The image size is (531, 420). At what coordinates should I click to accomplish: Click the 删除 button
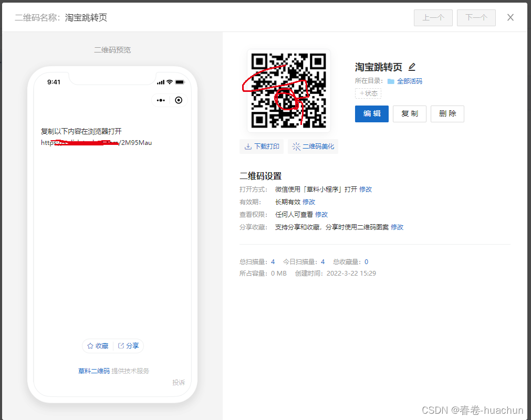(x=447, y=114)
